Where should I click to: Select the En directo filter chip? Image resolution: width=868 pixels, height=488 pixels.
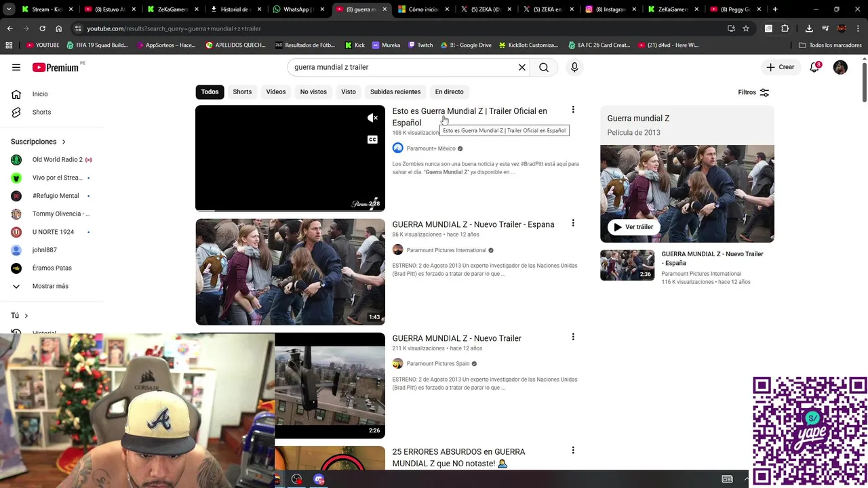coord(449,91)
